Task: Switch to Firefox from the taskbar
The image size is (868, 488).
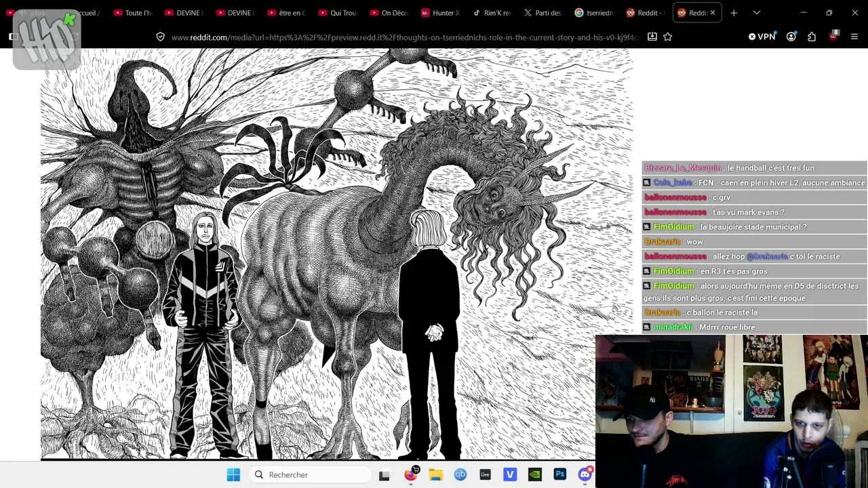Action: pos(410,474)
